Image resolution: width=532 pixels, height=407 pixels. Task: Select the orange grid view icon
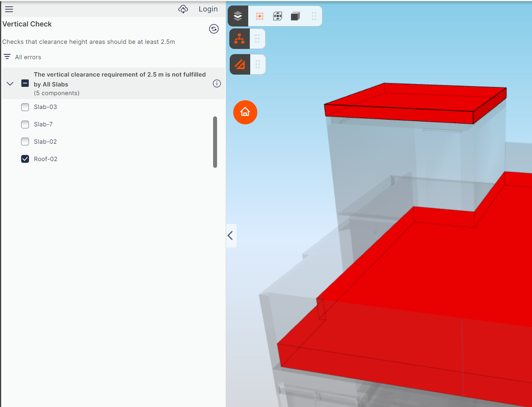[x=259, y=16]
